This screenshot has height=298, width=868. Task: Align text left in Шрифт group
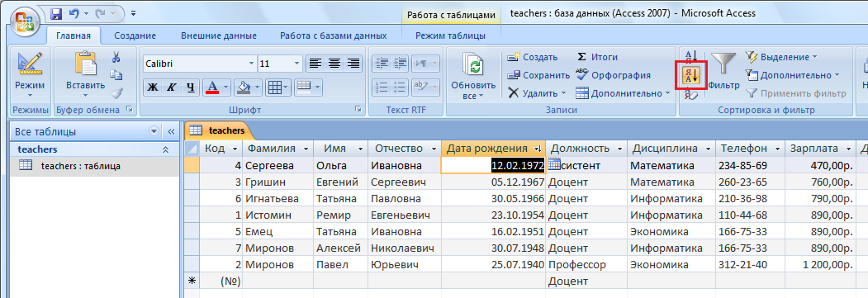(315, 63)
